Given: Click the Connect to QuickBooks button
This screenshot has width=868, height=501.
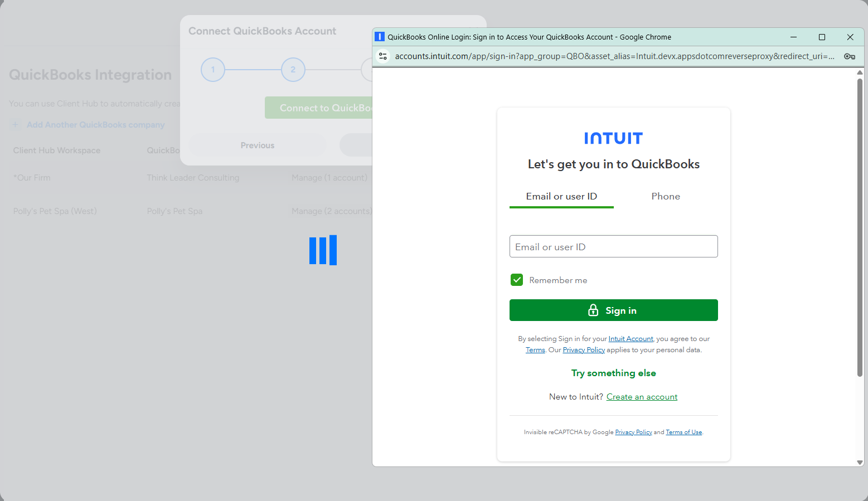Looking at the screenshot, I should coord(318,108).
